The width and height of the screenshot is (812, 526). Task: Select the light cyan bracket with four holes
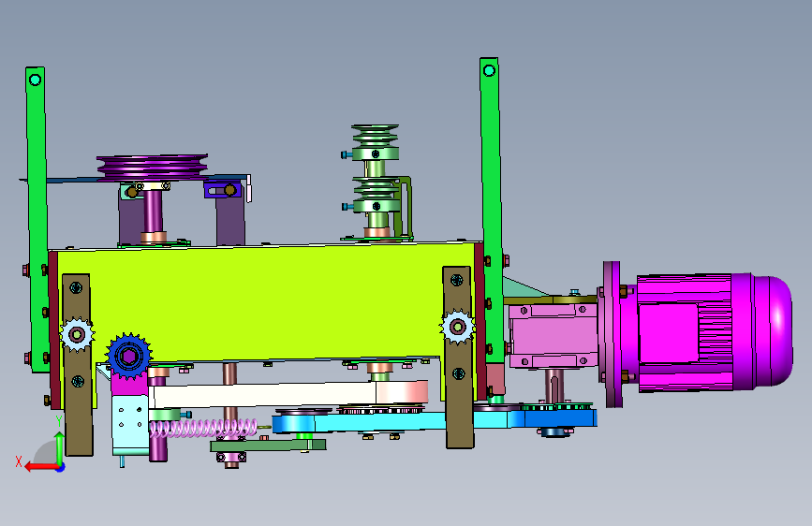tap(130, 425)
